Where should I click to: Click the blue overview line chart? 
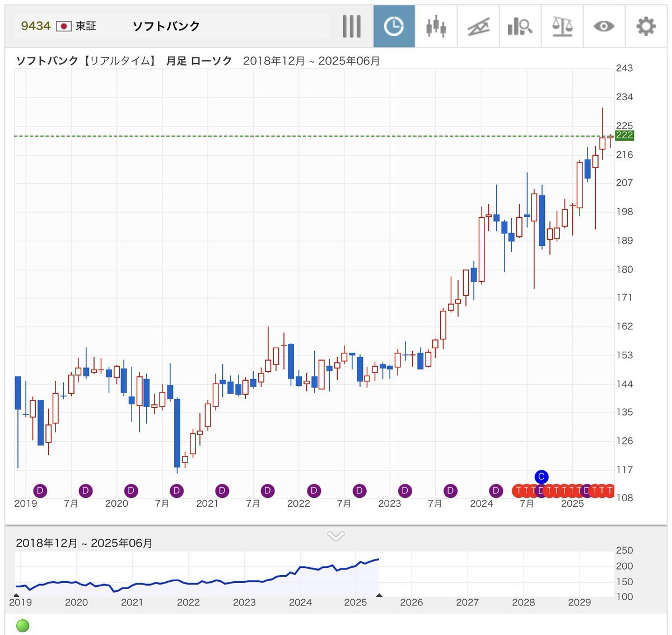pyautogui.click(x=197, y=577)
